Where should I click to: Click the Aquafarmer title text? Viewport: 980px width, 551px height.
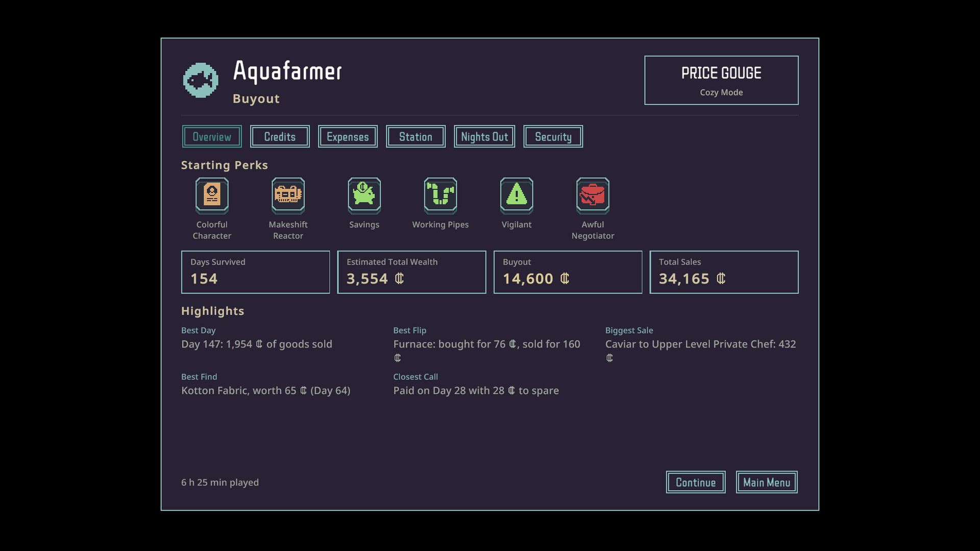[x=287, y=72]
